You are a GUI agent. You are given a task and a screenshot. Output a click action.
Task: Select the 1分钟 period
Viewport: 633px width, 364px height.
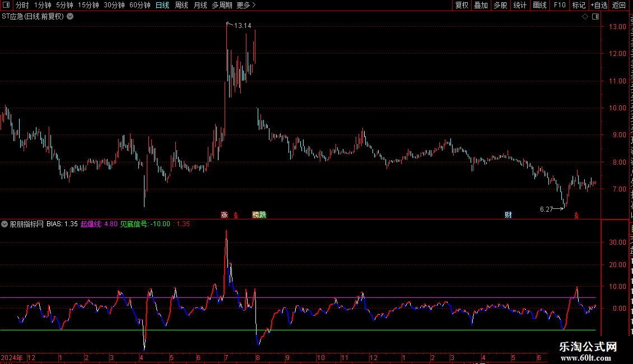click(43, 5)
